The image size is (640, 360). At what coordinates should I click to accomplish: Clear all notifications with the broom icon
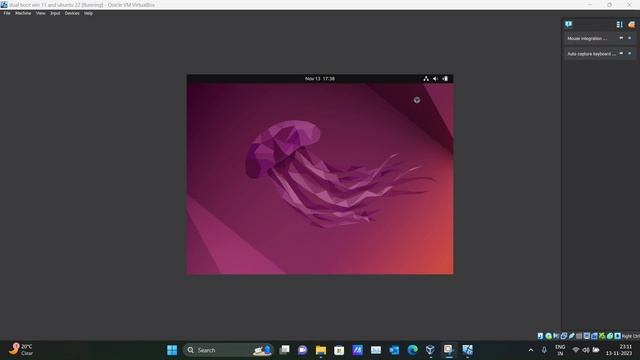tap(631, 24)
